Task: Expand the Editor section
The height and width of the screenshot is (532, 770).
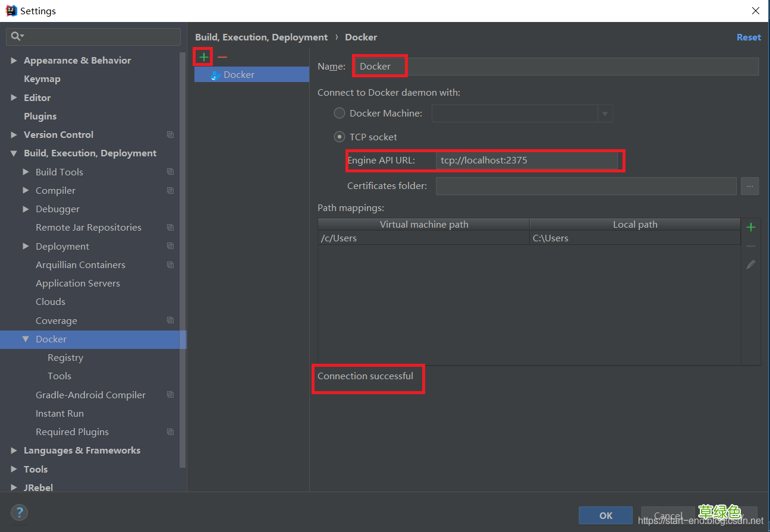Action: tap(14, 97)
